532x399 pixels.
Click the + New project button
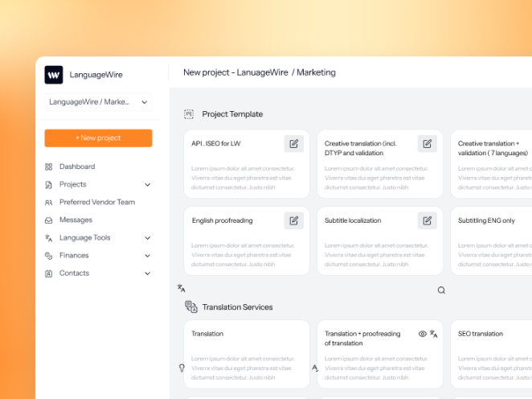coord(98,138)
